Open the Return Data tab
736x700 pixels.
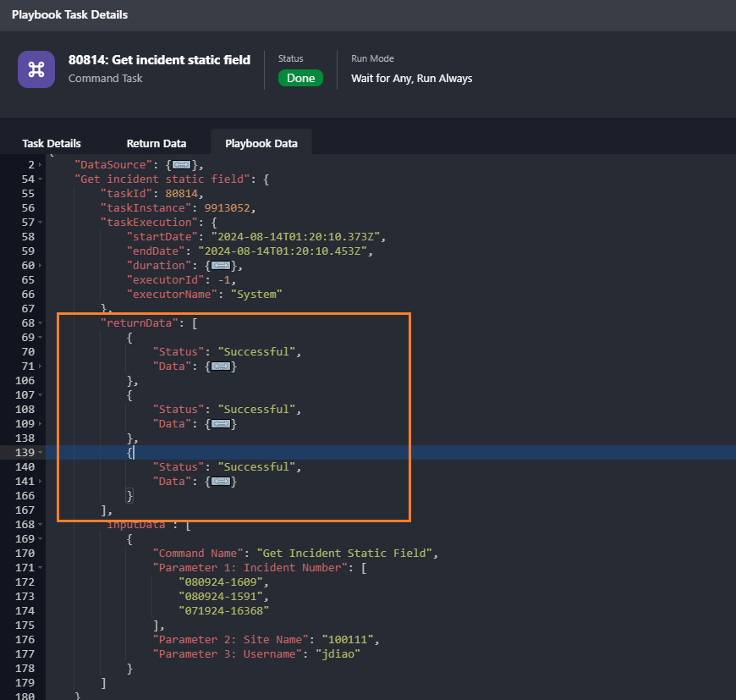point(157,143)
